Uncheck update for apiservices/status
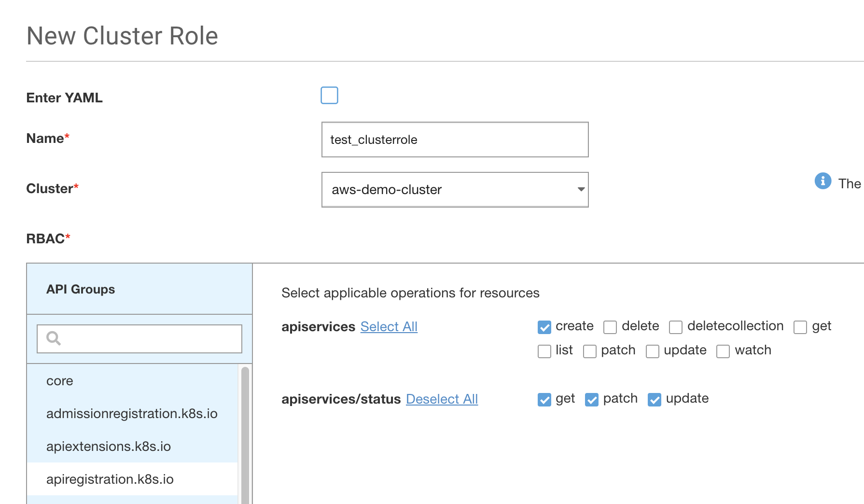This screenshot has width=864, height=504. (654, 400)
